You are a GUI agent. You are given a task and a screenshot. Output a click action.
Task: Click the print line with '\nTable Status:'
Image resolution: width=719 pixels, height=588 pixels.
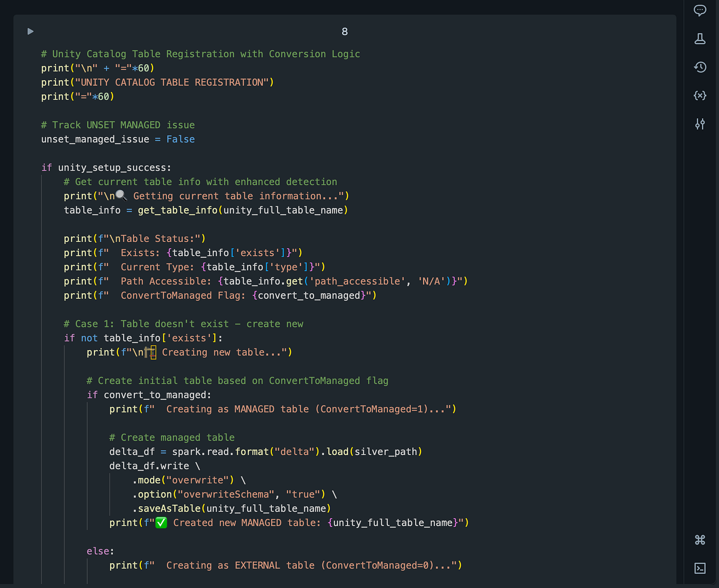[135, 239]
